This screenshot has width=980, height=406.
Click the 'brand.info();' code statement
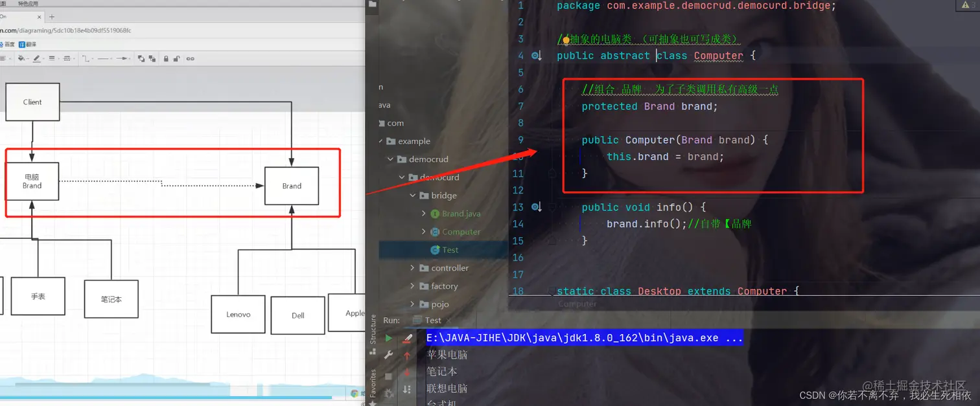(x=646, y=224)
